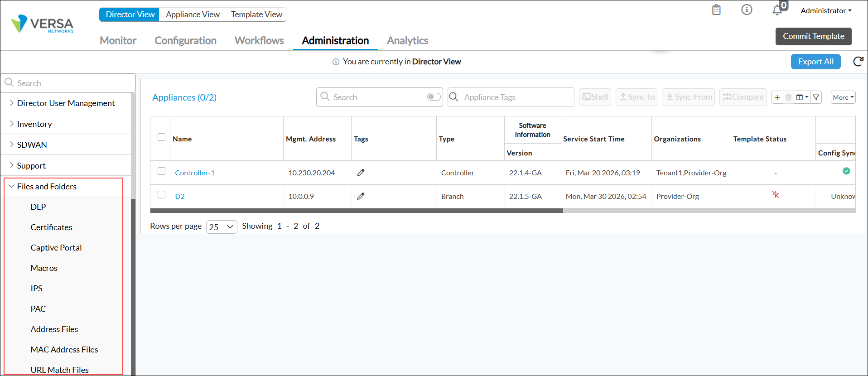This screenshot has height=376, width=868.
Task: Switch to Director View tab
Action: 130,14
